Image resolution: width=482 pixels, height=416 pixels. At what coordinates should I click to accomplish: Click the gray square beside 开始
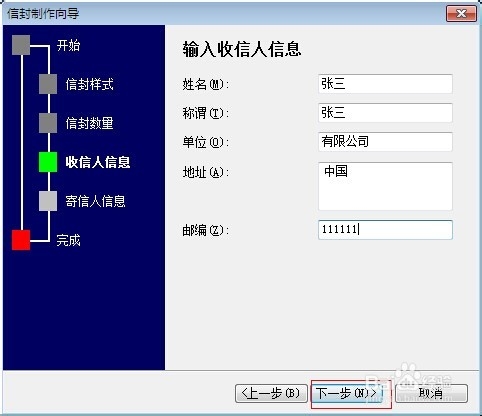pyautogui.click(x=21, y=45)
